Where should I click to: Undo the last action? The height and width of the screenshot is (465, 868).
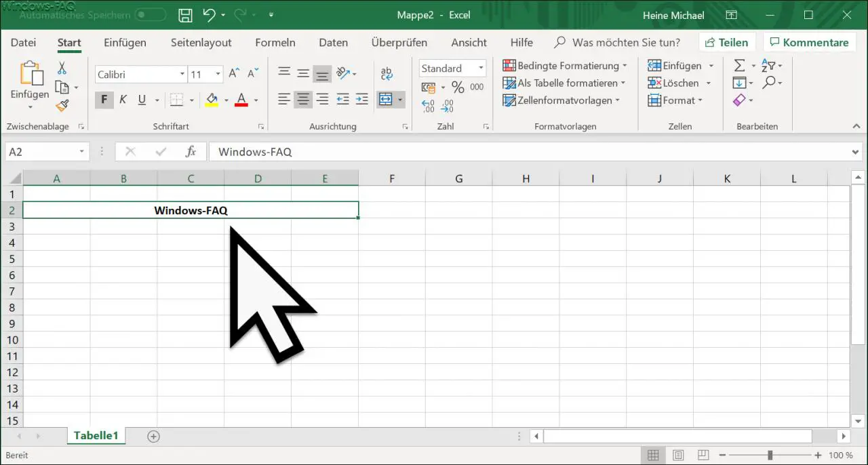[210, 15]
